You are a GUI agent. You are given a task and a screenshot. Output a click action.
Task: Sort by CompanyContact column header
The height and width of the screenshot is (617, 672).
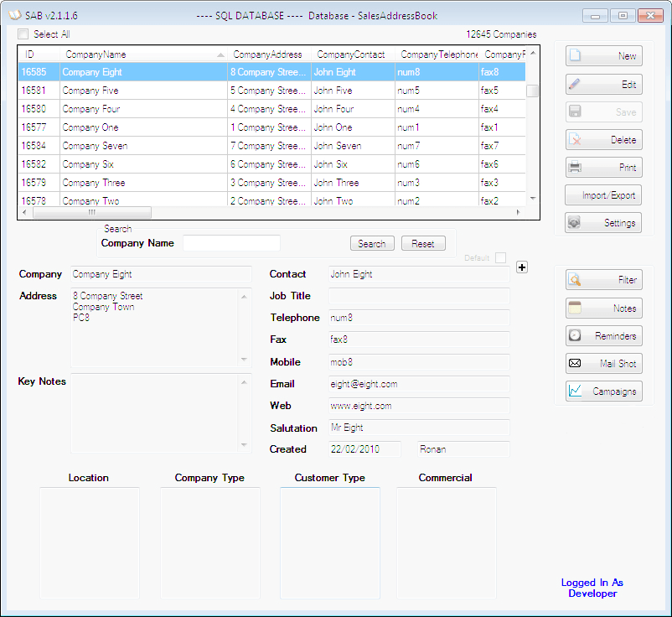353,54
